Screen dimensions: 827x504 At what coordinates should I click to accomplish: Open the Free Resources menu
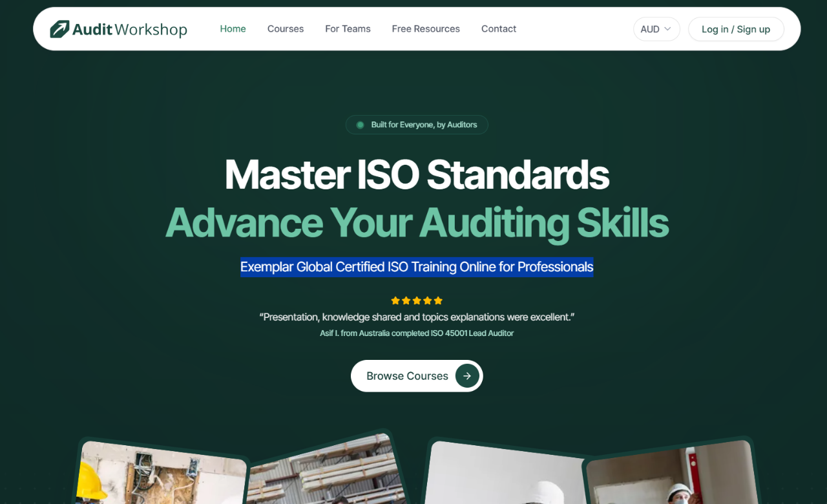point(426,29)
